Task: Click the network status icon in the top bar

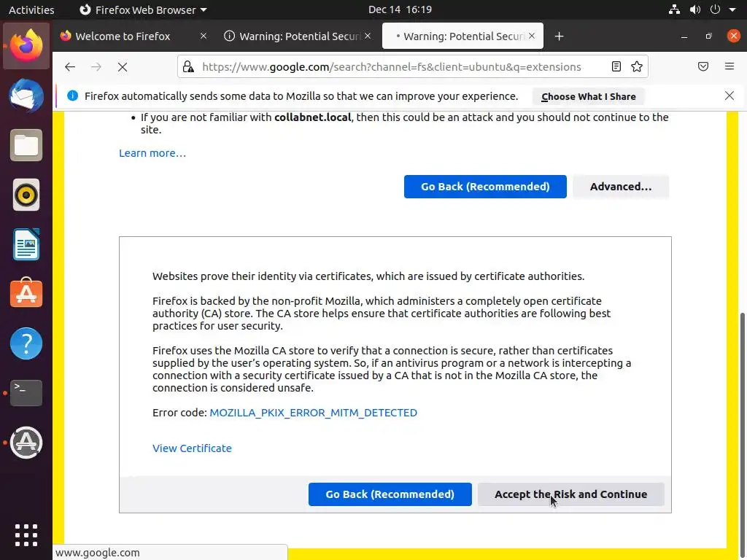Action: [674, 9]
